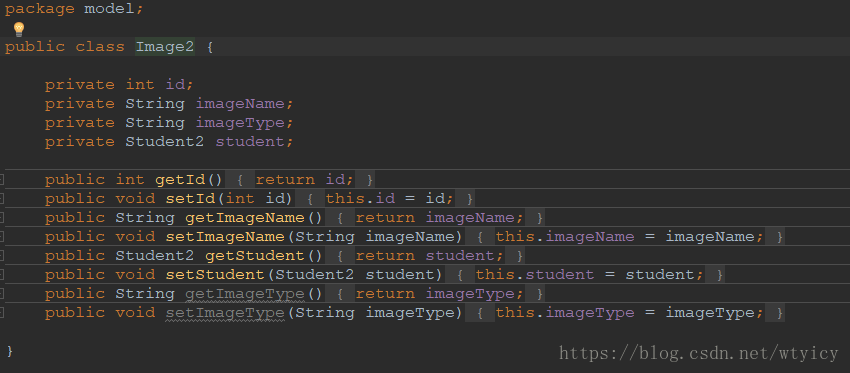Click the setId method name
This screenshot has height=373, width=850.
190,198
